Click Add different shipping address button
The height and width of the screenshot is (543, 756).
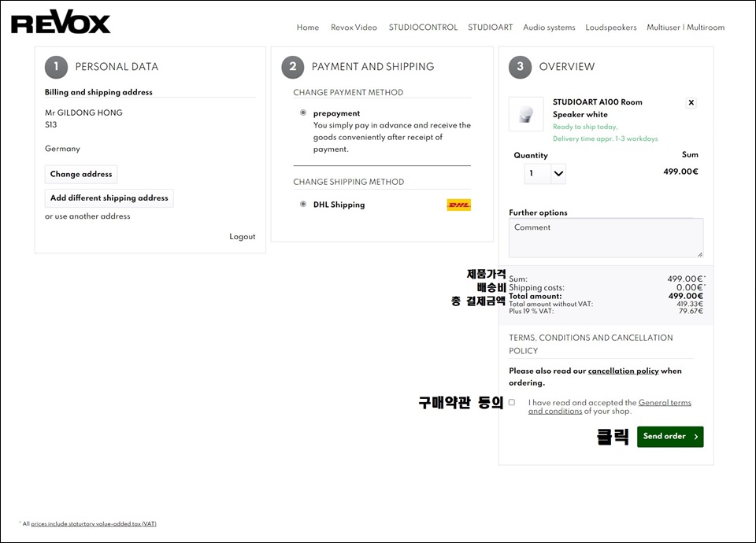(x=109, y=198)
